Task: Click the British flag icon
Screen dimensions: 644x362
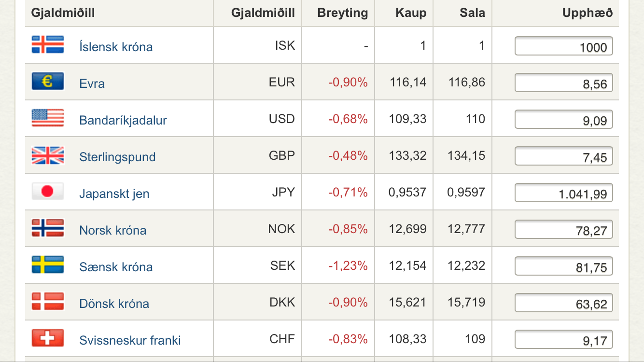Action: click(48, 155)
